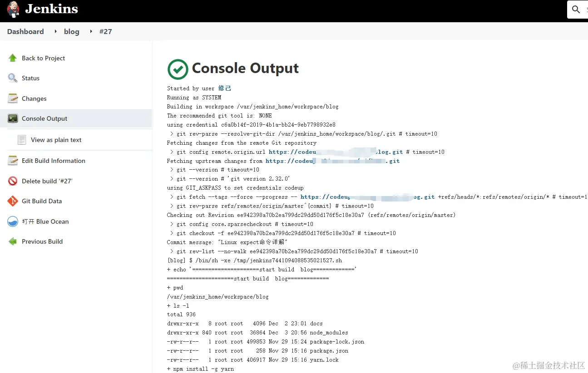The width and height of the screenshot is (588, 373).
Task: Open the Fetching upstream changes repository link
Action: 332,161
